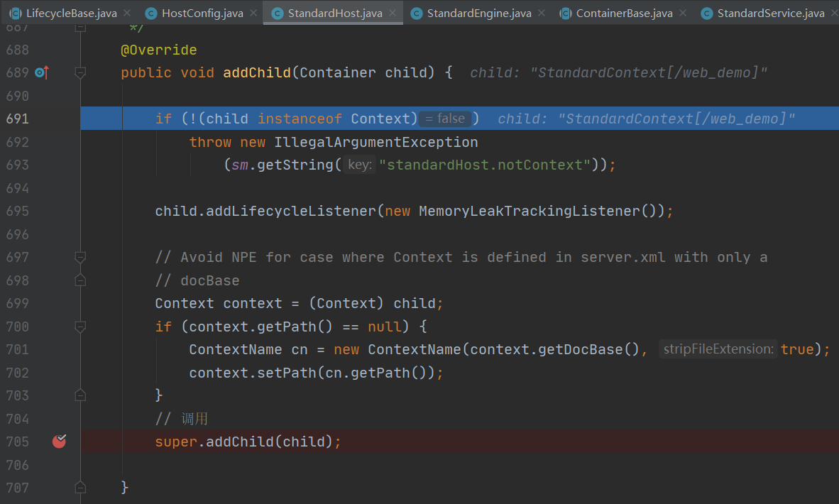Click the '// docBase' comment on line 698

(197, 281)
